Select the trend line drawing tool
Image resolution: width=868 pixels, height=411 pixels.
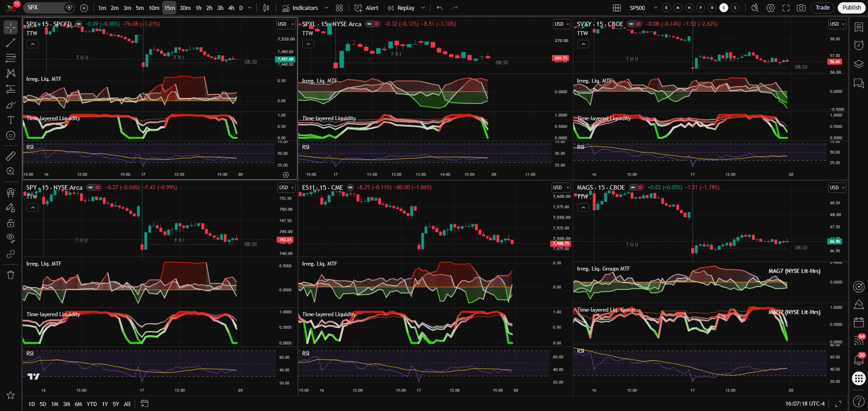tap(10, 43)
